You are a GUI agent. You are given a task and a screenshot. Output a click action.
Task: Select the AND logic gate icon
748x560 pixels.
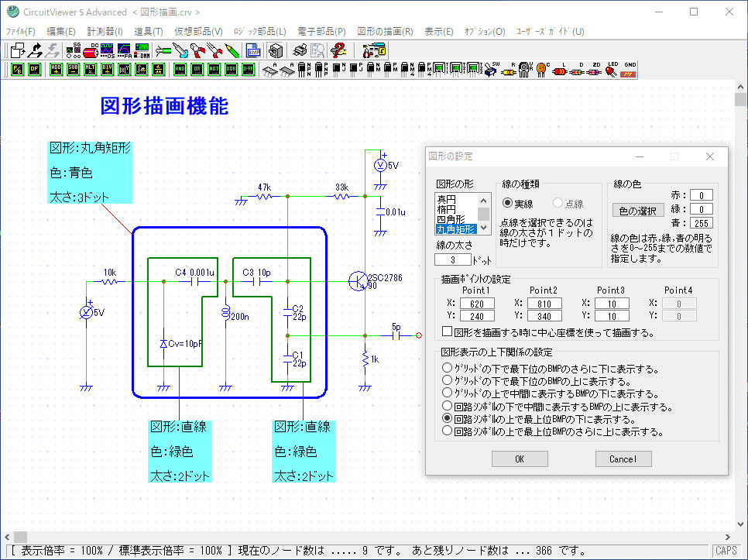[180, 70]
